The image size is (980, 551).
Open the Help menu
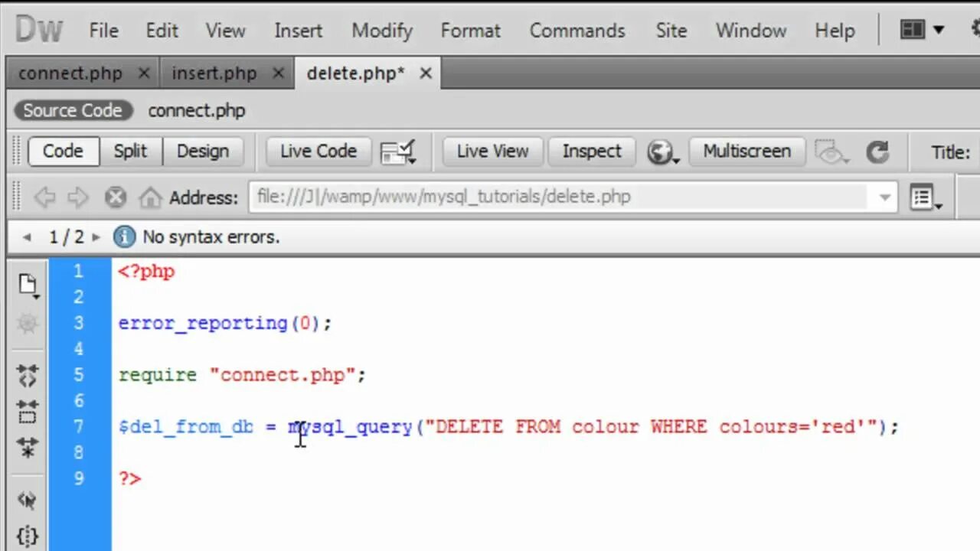pos(835,31)
